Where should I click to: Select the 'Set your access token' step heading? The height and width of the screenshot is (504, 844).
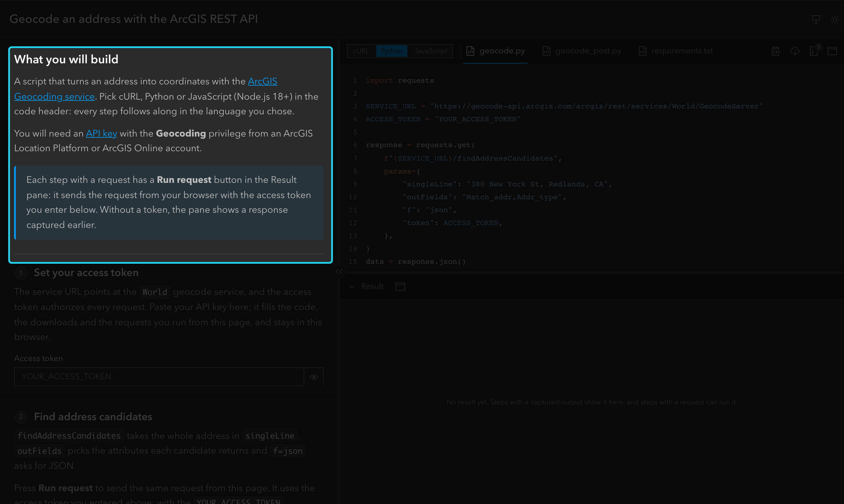point(86,273)
